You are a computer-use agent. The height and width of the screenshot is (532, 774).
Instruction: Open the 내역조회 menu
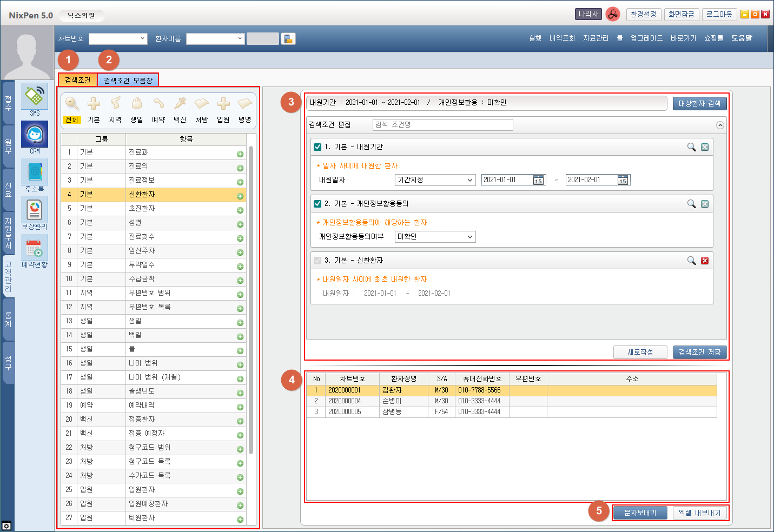pos(562,38)
